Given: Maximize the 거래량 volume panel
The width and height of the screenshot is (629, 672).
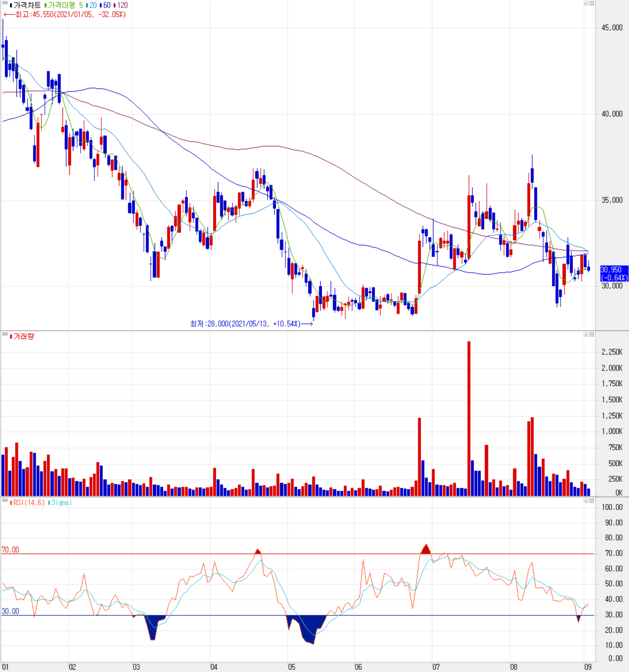Looking at the screenshot, I should pyautogui.click(x=586, y=335).
